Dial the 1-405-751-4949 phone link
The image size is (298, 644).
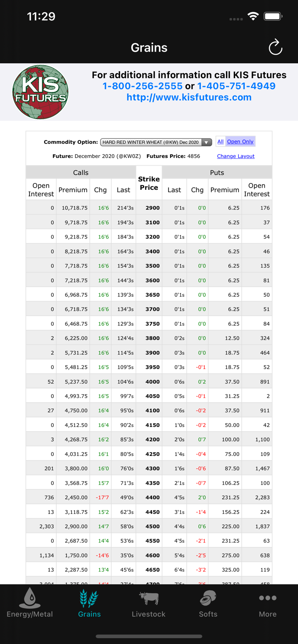(236, 86)
